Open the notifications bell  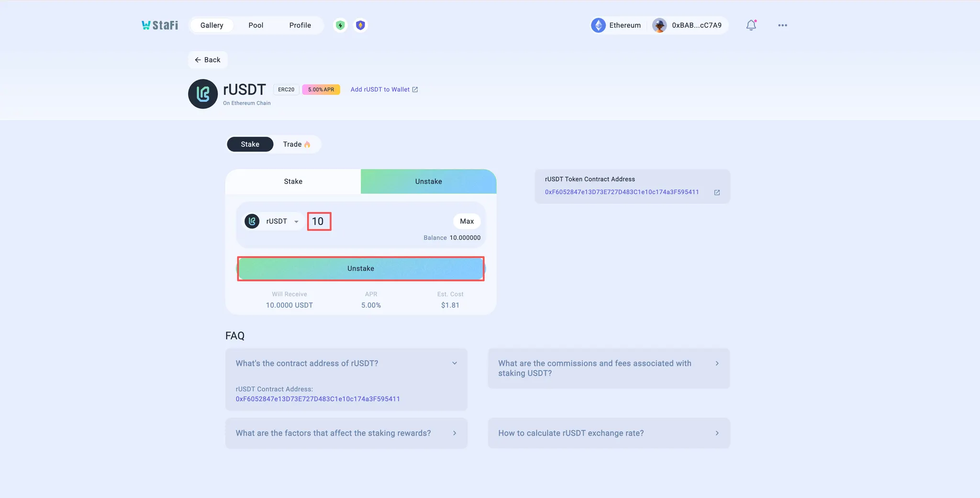[x=751, y=25]
